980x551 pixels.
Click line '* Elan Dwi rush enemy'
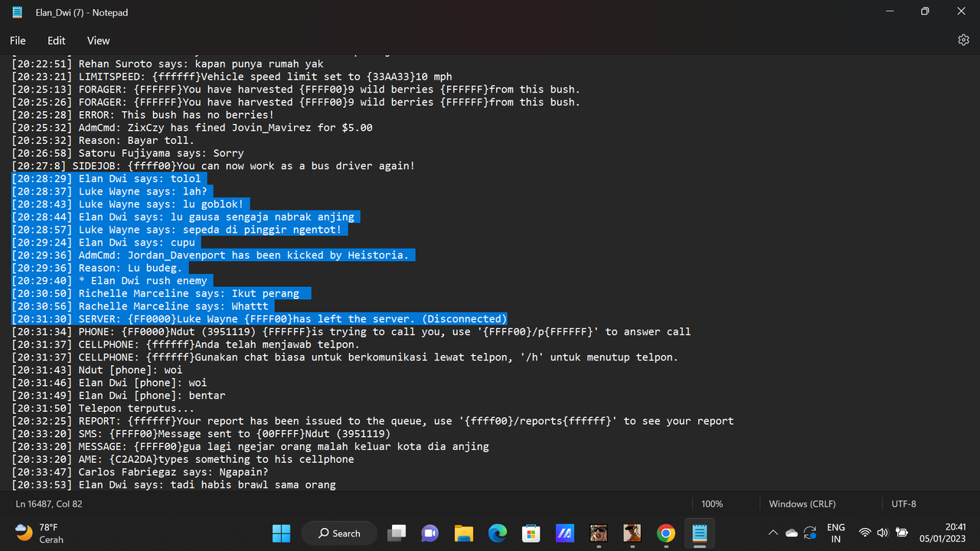[109, 281]
